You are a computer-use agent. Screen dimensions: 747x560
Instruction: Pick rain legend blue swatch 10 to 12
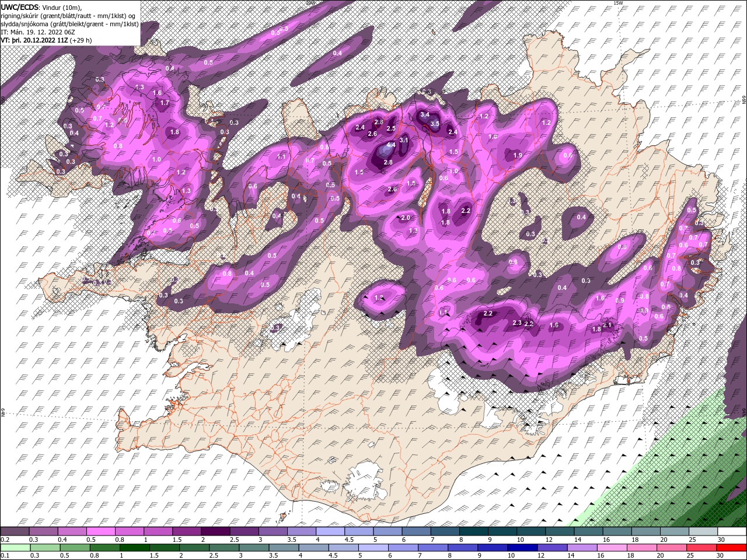coord(521,548)
